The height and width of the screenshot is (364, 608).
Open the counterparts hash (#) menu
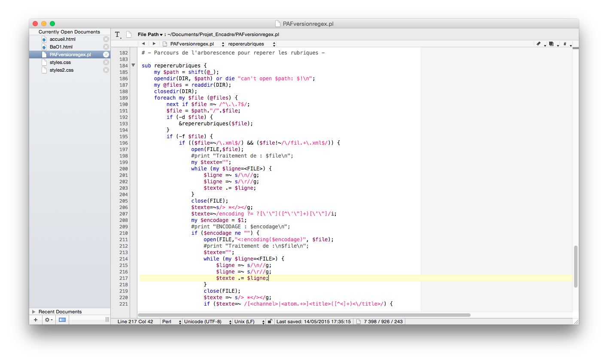click(566, 44)
